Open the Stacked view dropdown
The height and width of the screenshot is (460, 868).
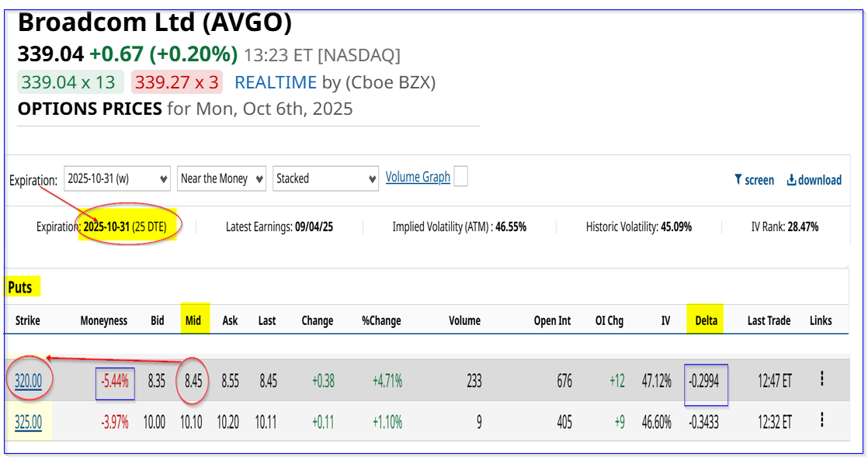[326, 178]
